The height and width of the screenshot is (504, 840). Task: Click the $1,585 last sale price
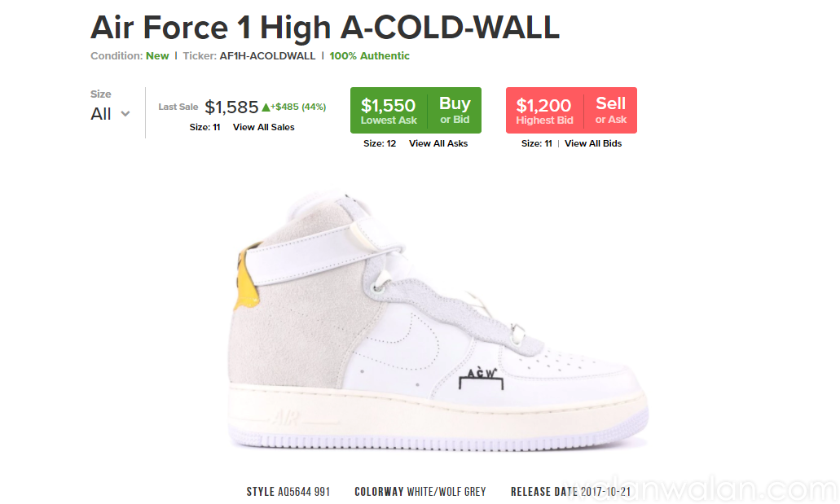[x=231, y=107]
